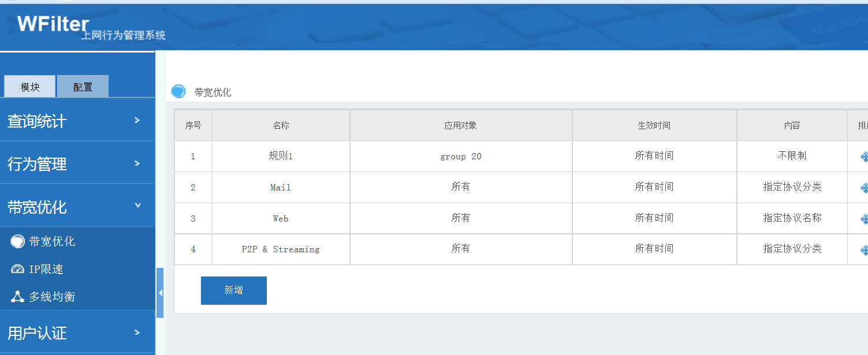This screenshot has width=868, height=355.
Task: Switch to the 模块 tab
Action: click(x=30, y=87)
